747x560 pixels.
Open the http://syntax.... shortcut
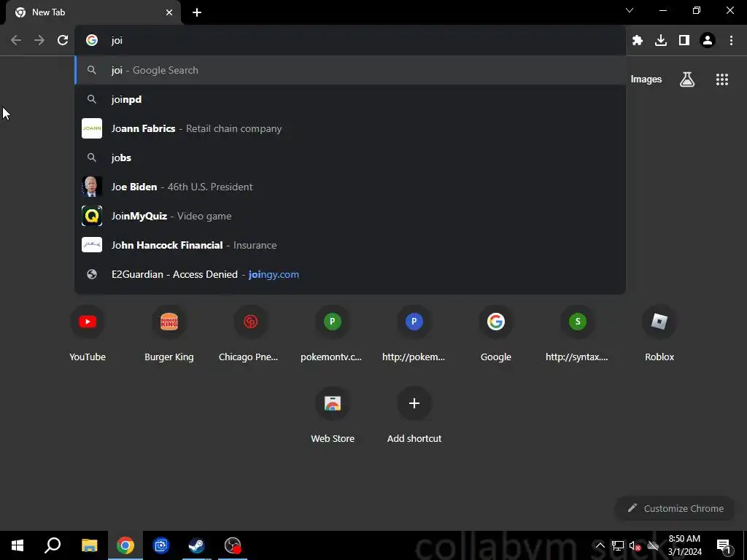pyautogui.click(x=578, y=334)
